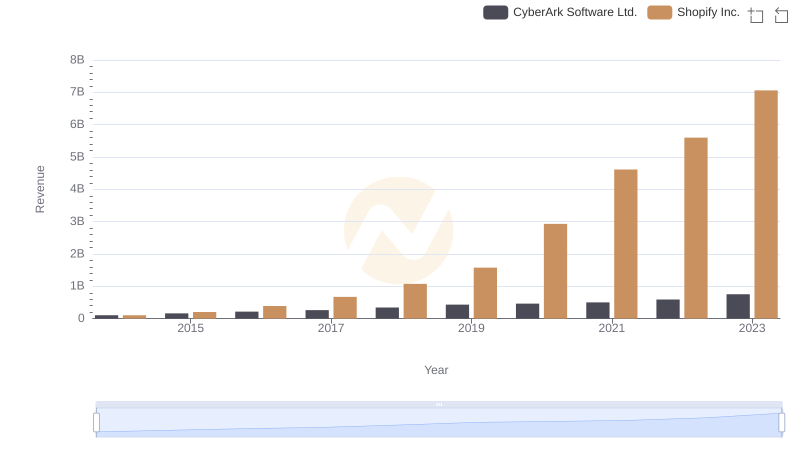Click the 1B y-axis label
Viewport: 800px width, 461px height.
click(77, 286)
